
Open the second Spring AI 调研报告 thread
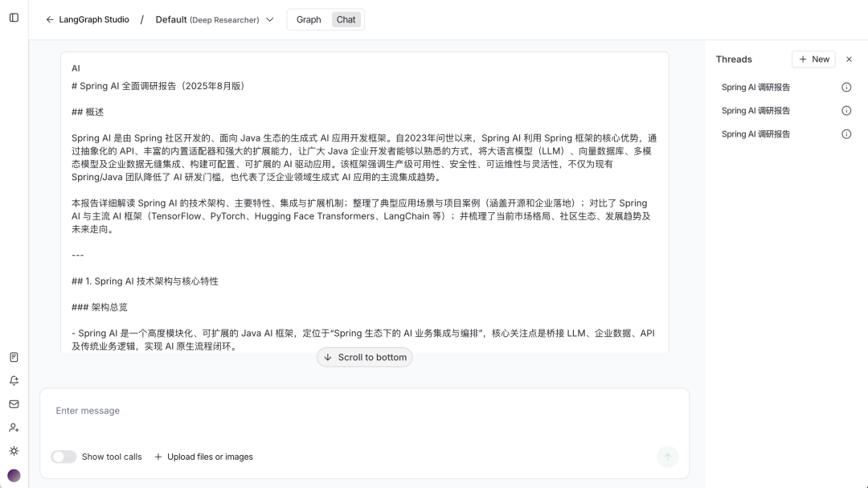tap(755, 111)
